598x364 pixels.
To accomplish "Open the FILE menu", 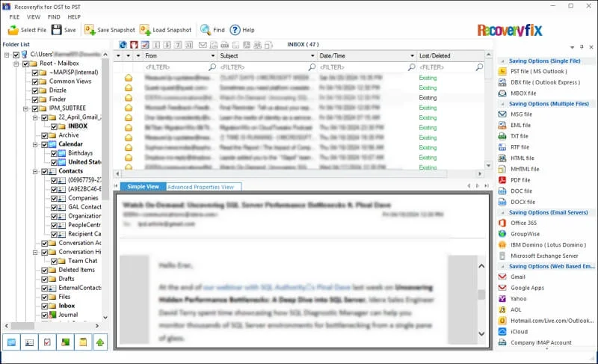I will 14,16.
